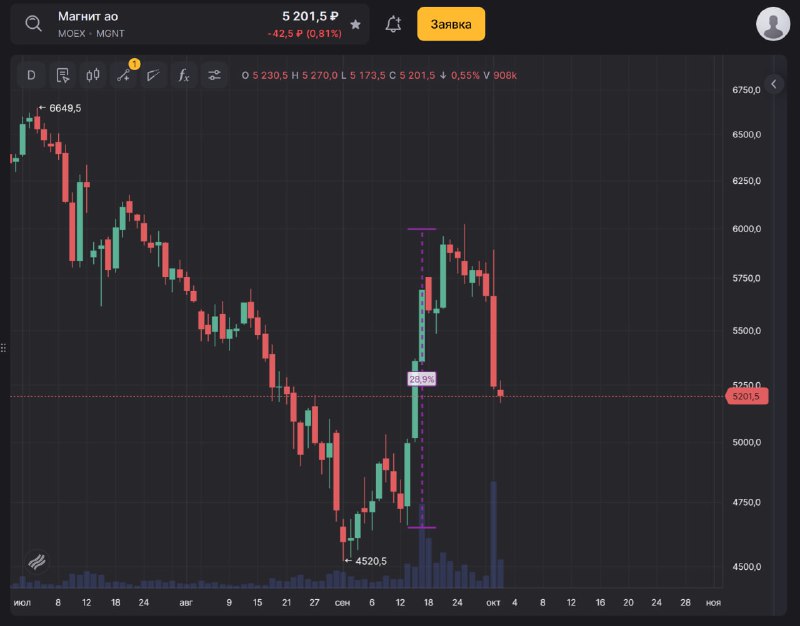Click the 0,55% daily change value
800x626 pixels.
coord(465,76)
